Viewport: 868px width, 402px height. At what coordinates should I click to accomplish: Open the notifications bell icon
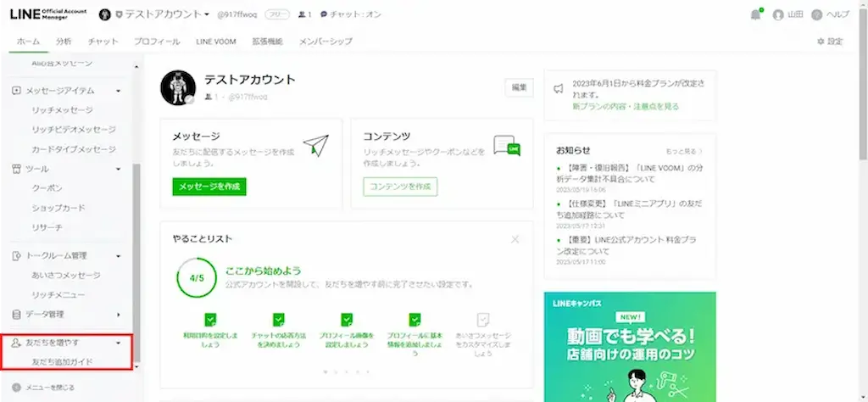(x=755, y=15)
